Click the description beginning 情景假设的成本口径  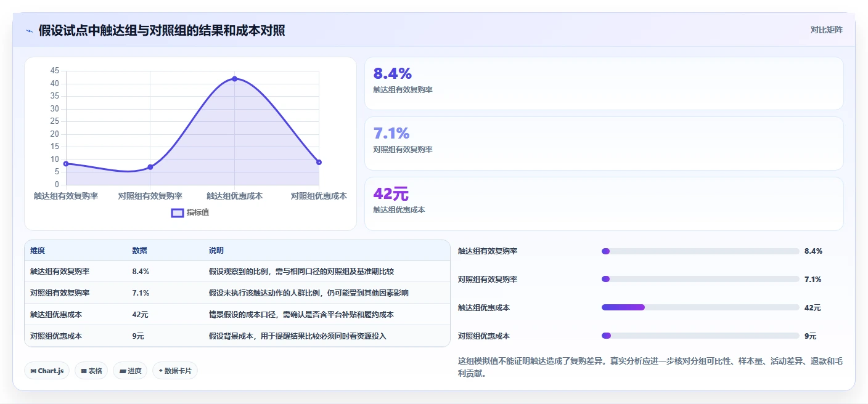click(301, 314)
